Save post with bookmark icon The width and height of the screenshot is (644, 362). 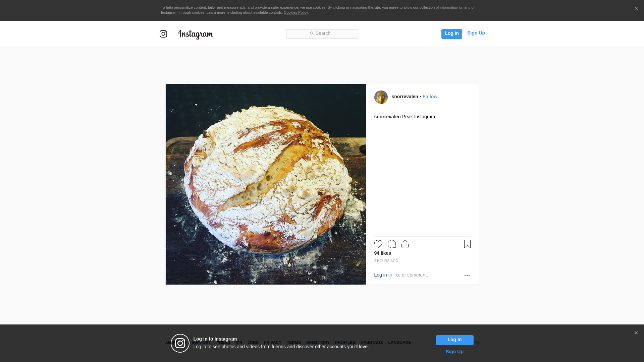click(467, 244)
